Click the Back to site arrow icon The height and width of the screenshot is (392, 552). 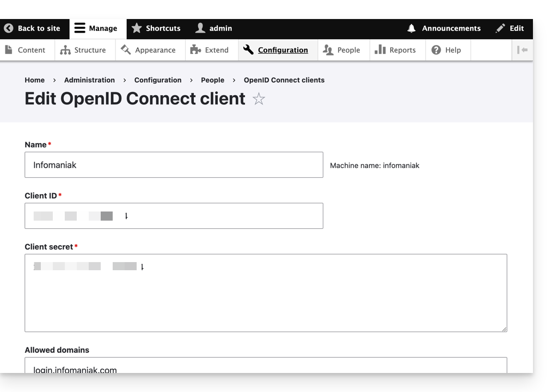click(9, 28)
